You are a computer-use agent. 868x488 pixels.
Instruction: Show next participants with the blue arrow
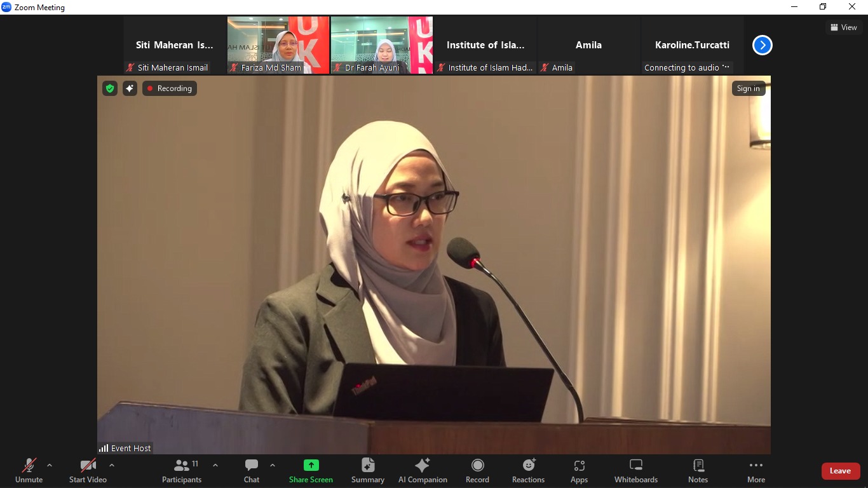pyautogui.click(x=762, y=45)
